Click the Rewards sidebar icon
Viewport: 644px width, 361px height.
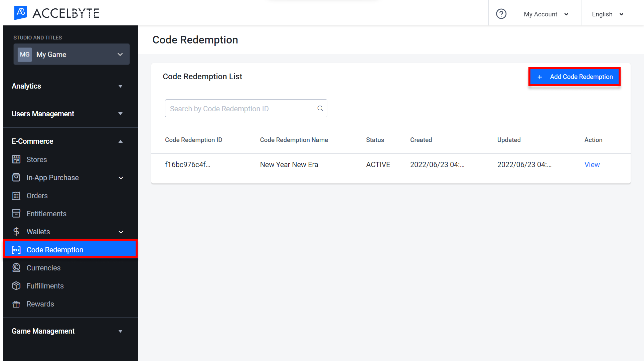click(x=16, y=304)
